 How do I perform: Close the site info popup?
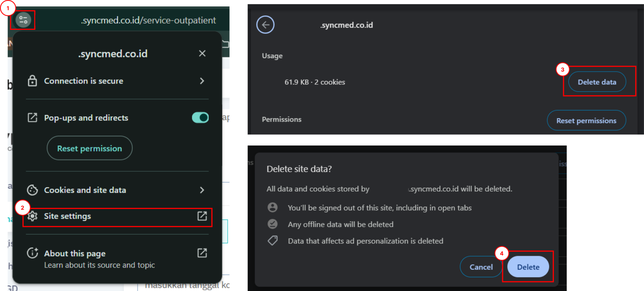coord(202,54)
